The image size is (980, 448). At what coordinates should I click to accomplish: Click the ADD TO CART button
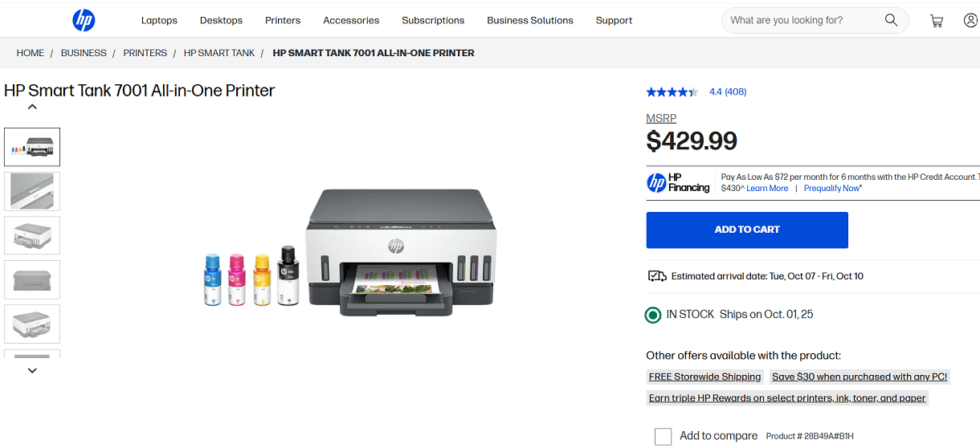(747, 230)
